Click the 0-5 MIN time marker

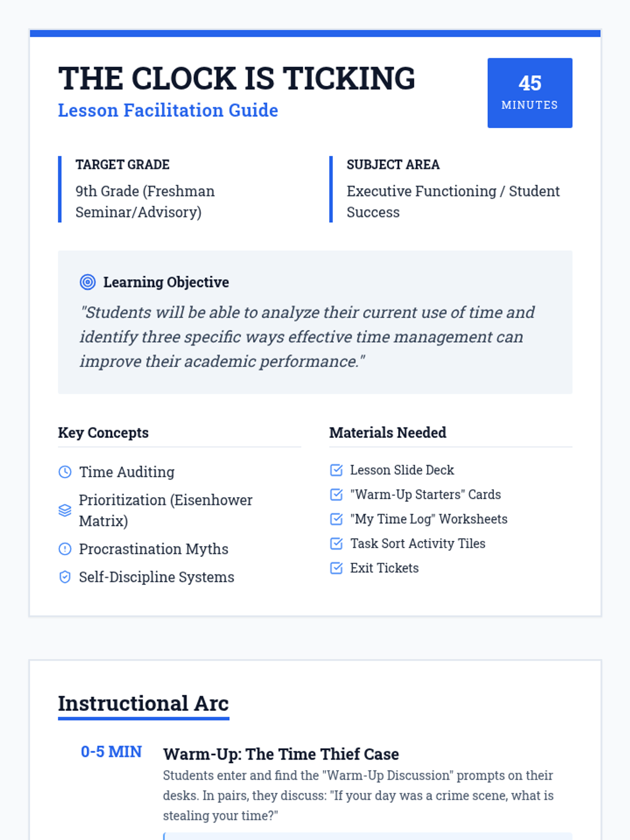point(111,752)
